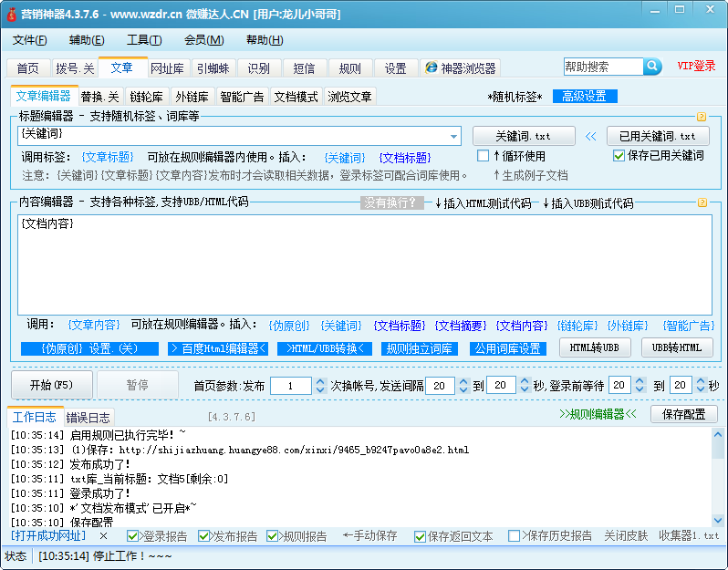Click the 已用关键词.txt button
The width and height of the screenshot is (728, 570).
pyautogui.click(x=658, y=136)
